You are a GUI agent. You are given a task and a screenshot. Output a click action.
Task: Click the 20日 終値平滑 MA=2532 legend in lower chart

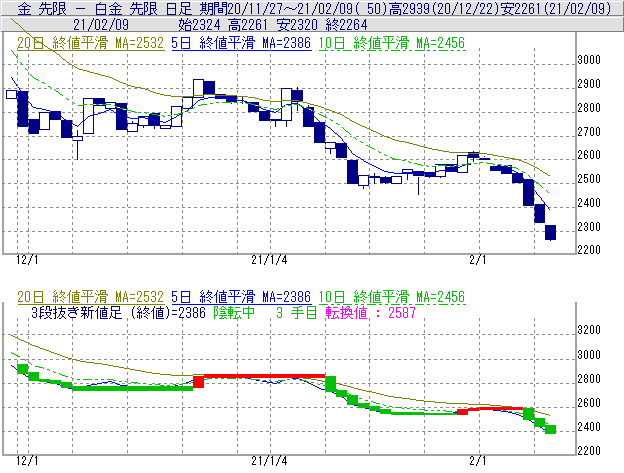pos(90,297)
